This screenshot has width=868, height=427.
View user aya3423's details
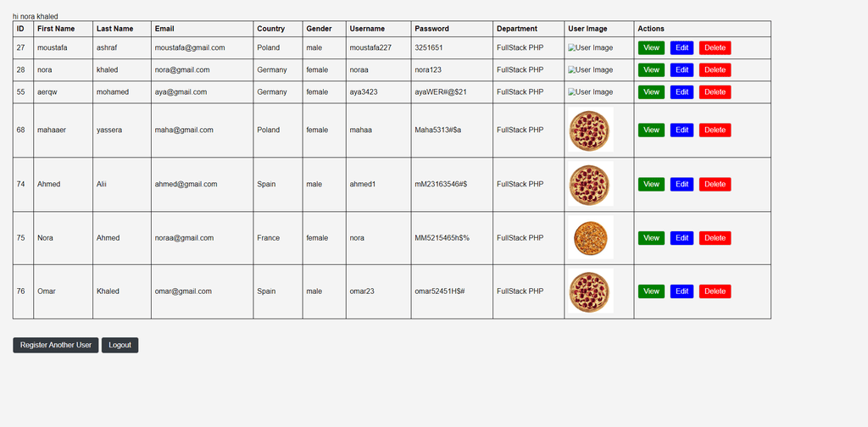[651, 92]
